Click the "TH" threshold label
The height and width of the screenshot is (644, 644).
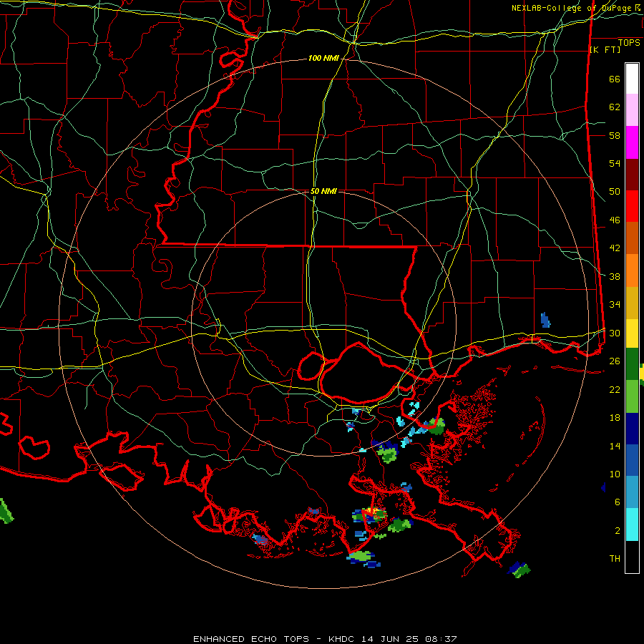point(615,559)
